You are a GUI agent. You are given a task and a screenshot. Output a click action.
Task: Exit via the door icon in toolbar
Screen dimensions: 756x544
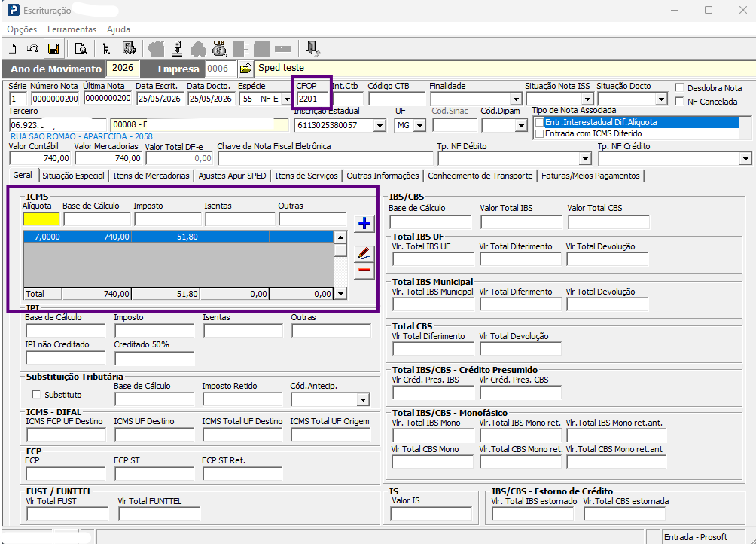point(312,48)
